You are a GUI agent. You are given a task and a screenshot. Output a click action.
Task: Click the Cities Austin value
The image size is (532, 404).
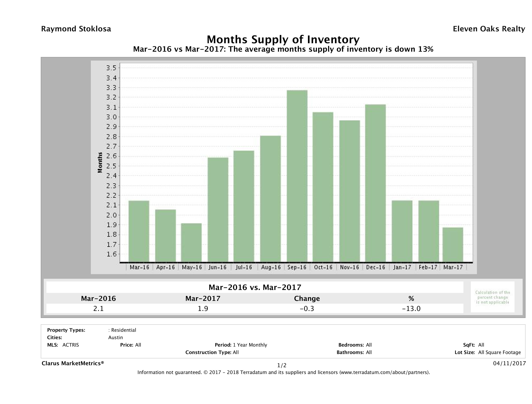point(115,337)
